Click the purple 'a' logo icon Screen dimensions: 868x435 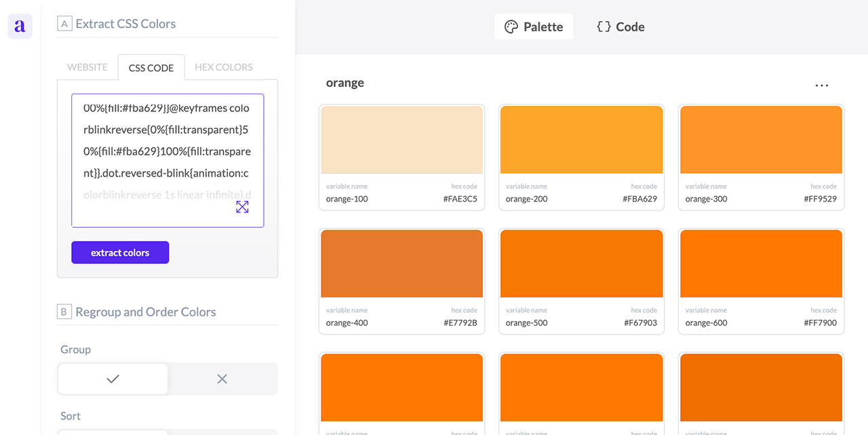click(20, 26)
